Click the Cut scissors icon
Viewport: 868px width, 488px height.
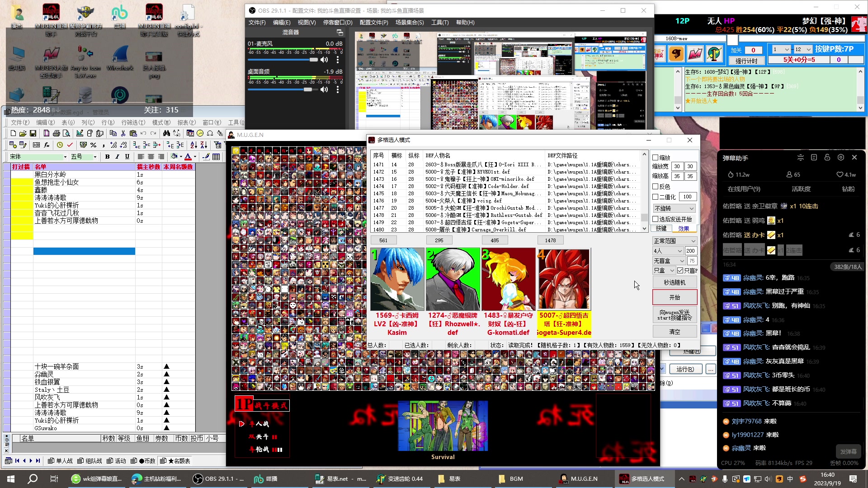point(123,133)
